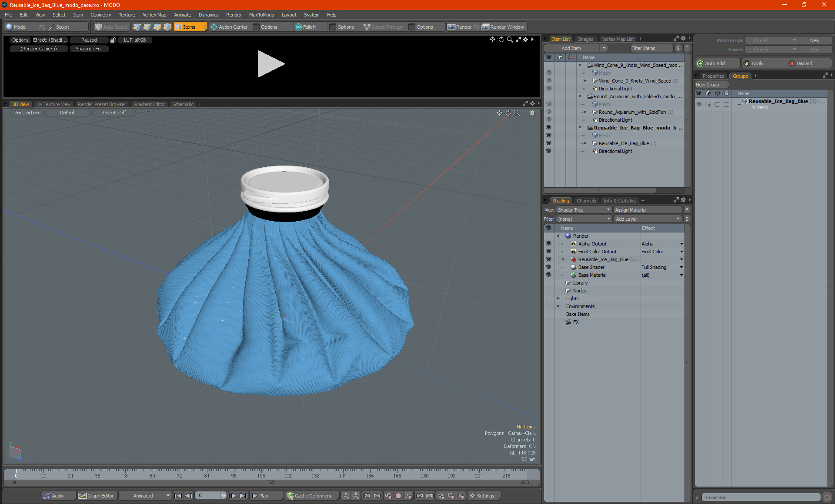
Task: Click the pan icon in 3D viewport
Action: pos(499,113)
